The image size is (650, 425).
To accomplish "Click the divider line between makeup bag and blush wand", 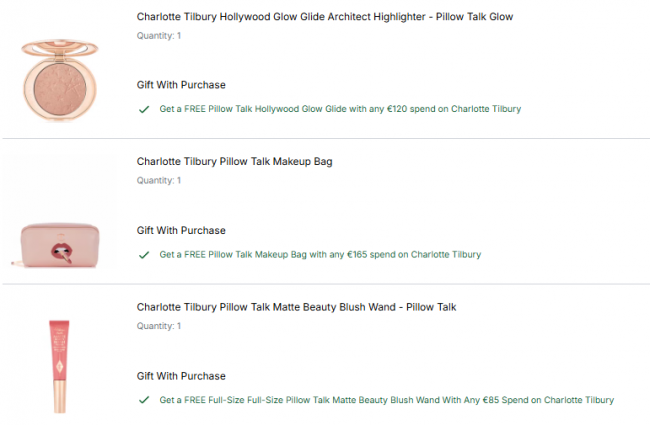I will pyautogui.click(x=325, y=285).
